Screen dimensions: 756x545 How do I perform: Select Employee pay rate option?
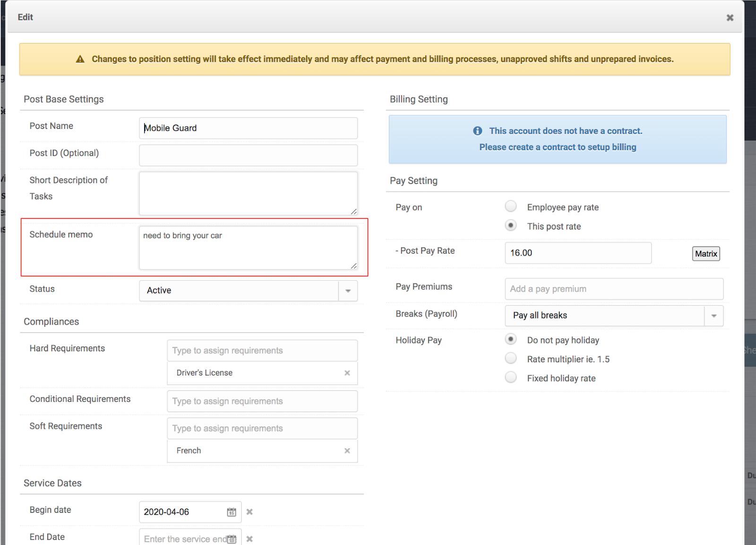tap(511, 206)
